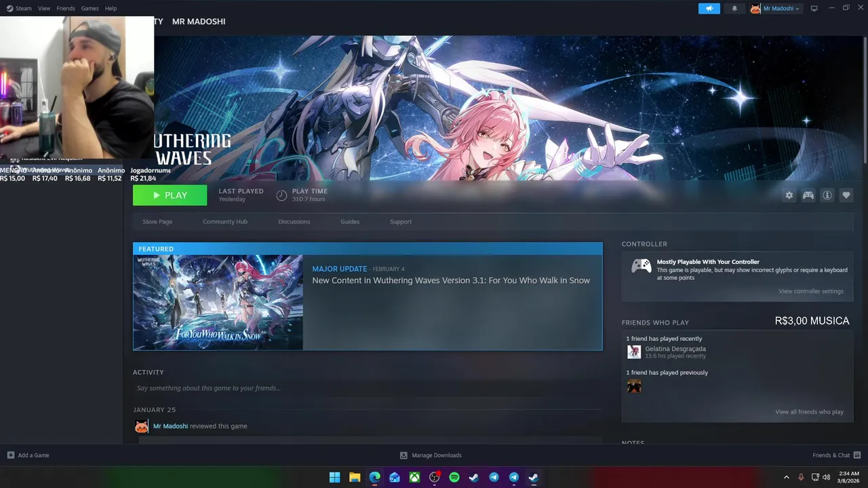Click the microphone tray icon
Screen dimensions: 868x488
pos(801,477)
